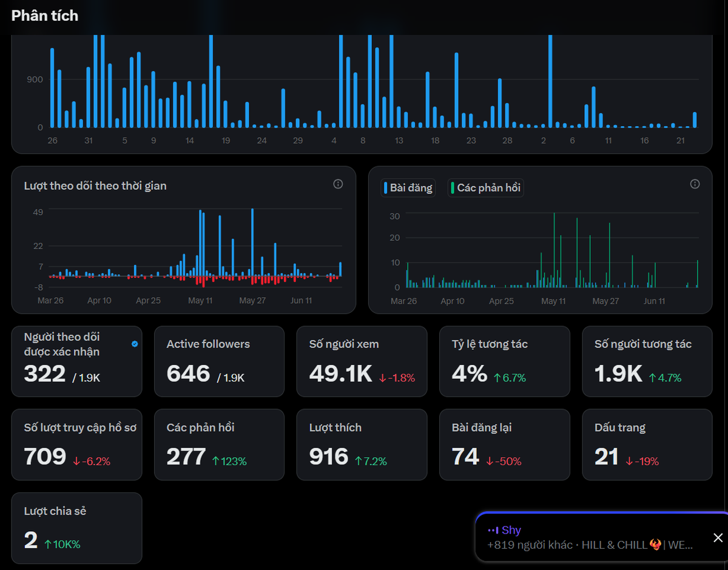Click Jun 11 label on posts chart
The image size is (728, 570).
point(654,301)
